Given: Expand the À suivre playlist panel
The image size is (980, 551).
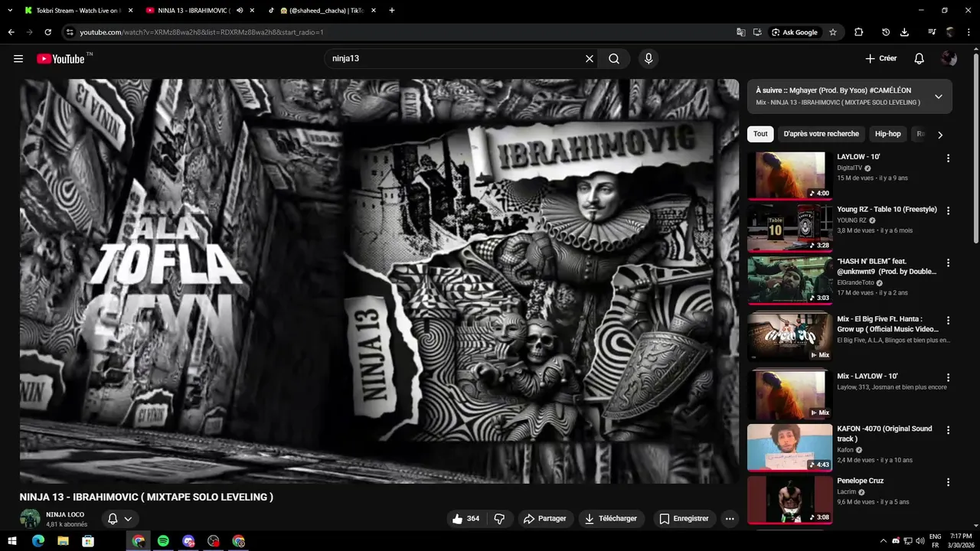Looking at the screenshot, I should (x=939, y=96).
